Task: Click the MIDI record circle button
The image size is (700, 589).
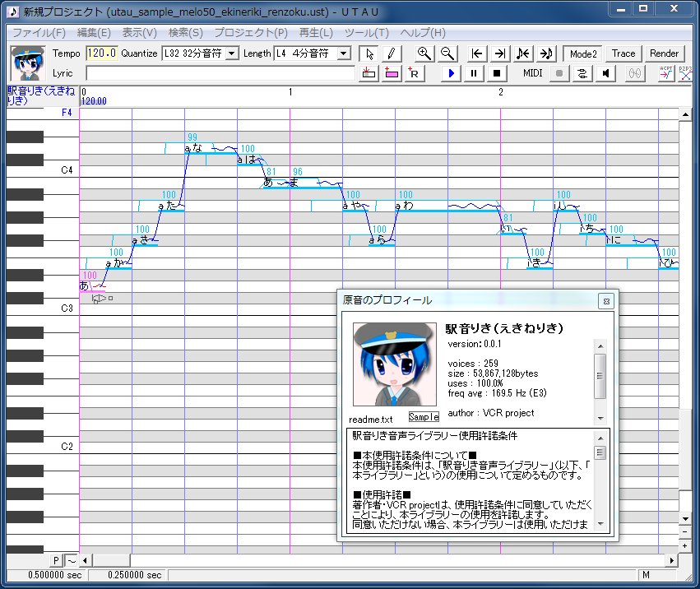Action: (559, 73)
